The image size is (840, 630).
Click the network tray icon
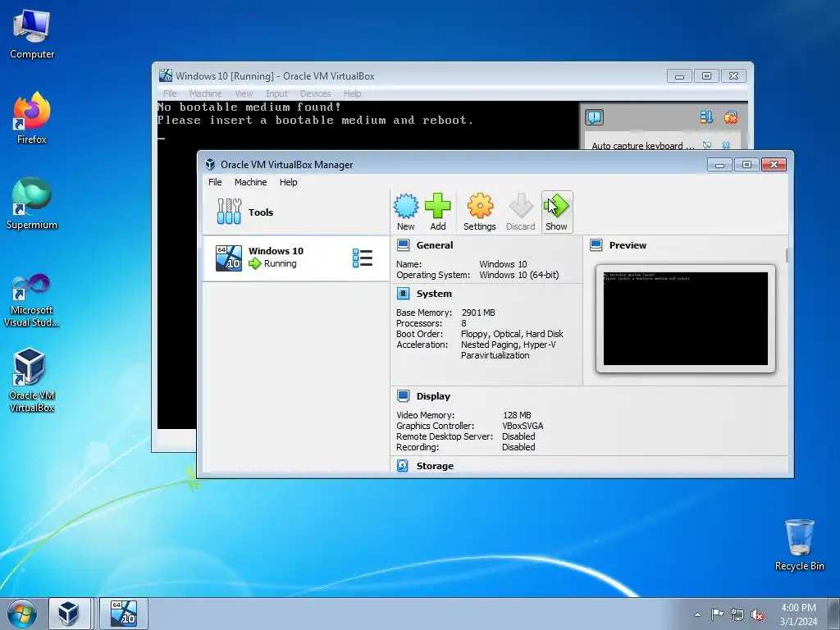(737, 614)
